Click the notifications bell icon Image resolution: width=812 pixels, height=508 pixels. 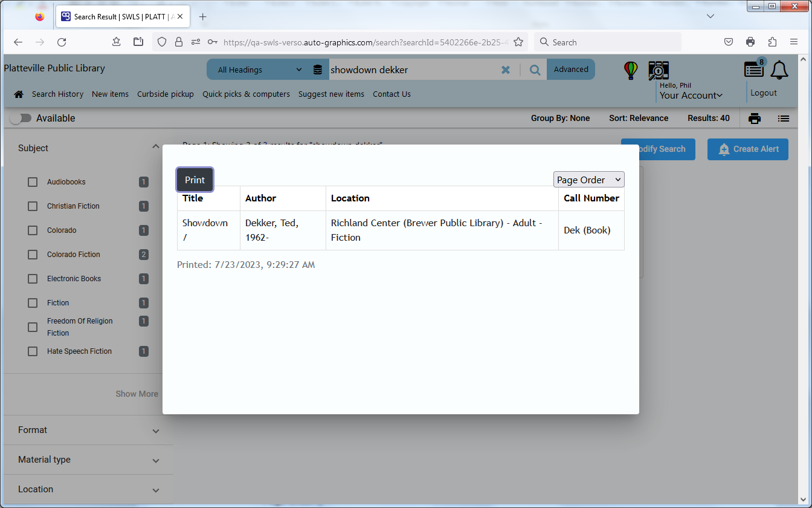pyautogui.click(x=779, y=70)
